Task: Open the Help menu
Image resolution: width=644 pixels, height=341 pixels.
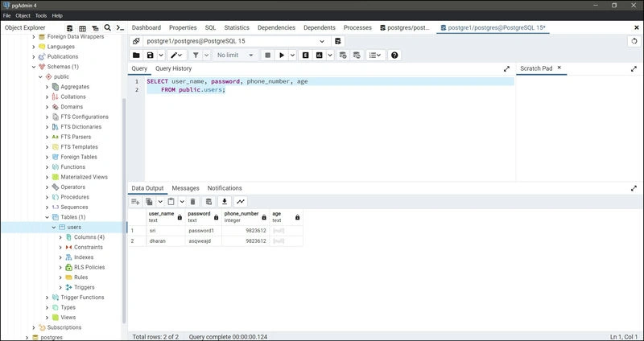Action: (57, 15)
